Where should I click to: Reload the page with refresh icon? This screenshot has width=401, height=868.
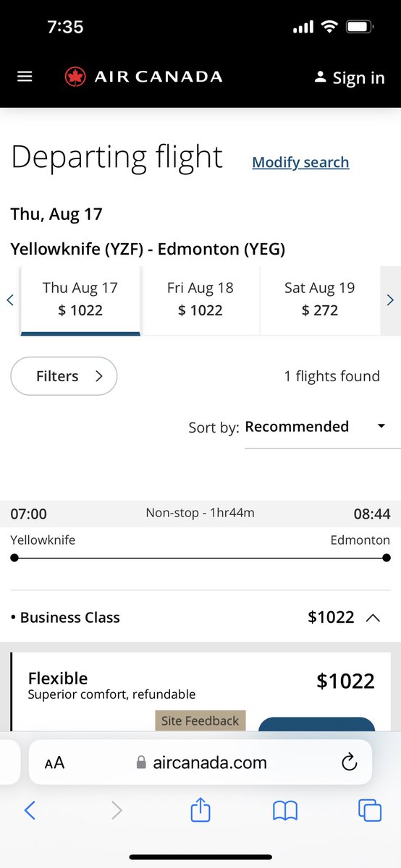[349, 762]
